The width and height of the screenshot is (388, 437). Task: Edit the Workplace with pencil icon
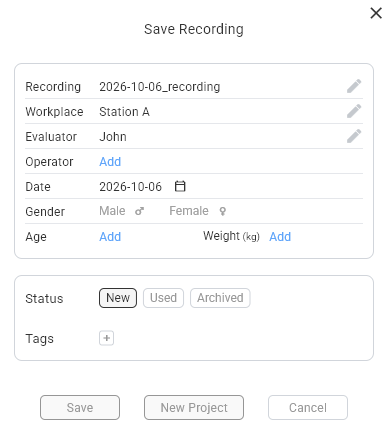[354, 111]
